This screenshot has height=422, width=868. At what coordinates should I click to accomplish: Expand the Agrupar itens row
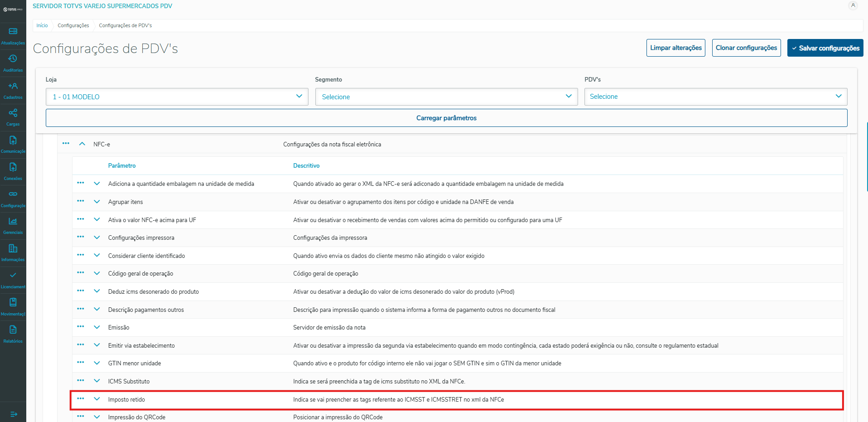tap(97, 202)
